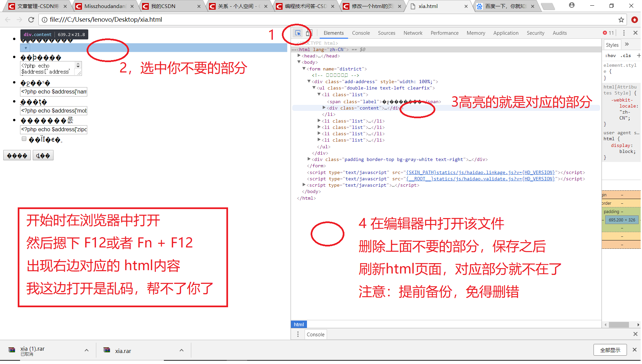The image size is (642, 364).
Task: Expand the inline script text/javascript node
Action: [x=304, y=185]
